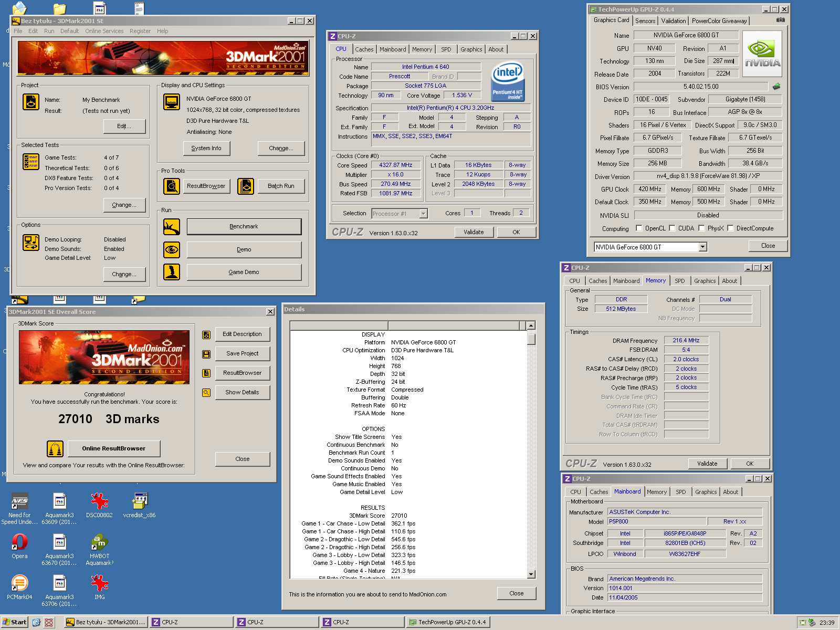Image resolution: width=840 pixels, height=630 pixels.
Task: Toggle the OpenCL checkbox in GPU-Z
Action: [x=639, y=228]
